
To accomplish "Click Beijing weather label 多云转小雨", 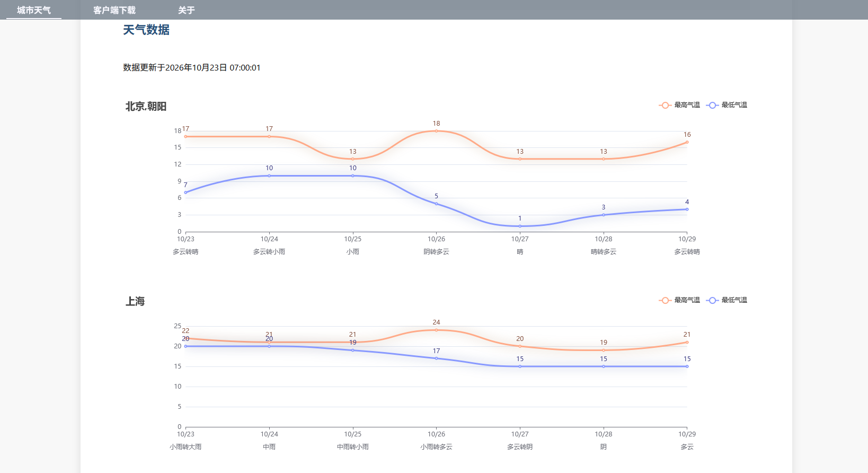I will [x=269, y=252].
